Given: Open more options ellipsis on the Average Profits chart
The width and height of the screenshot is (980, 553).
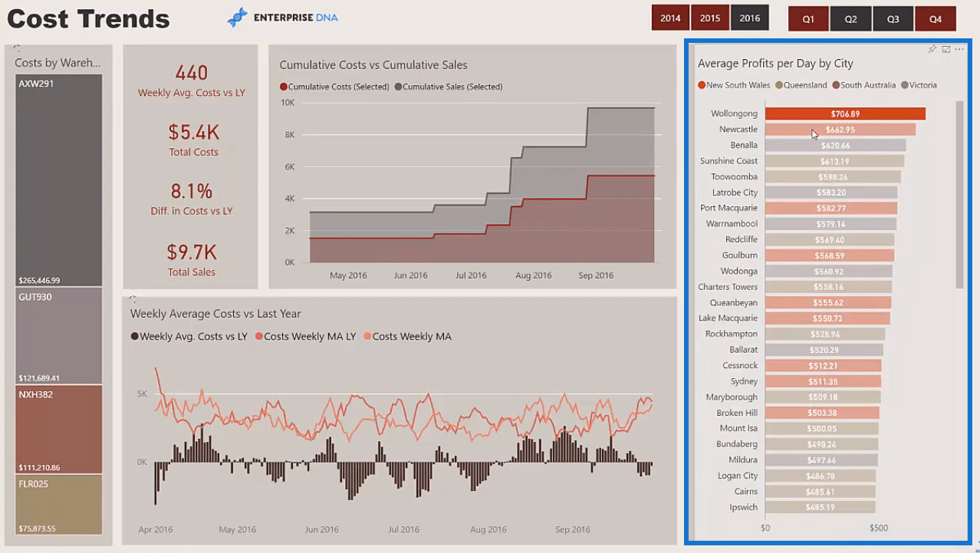Looking at the screenshot, I should coord(959,49).
